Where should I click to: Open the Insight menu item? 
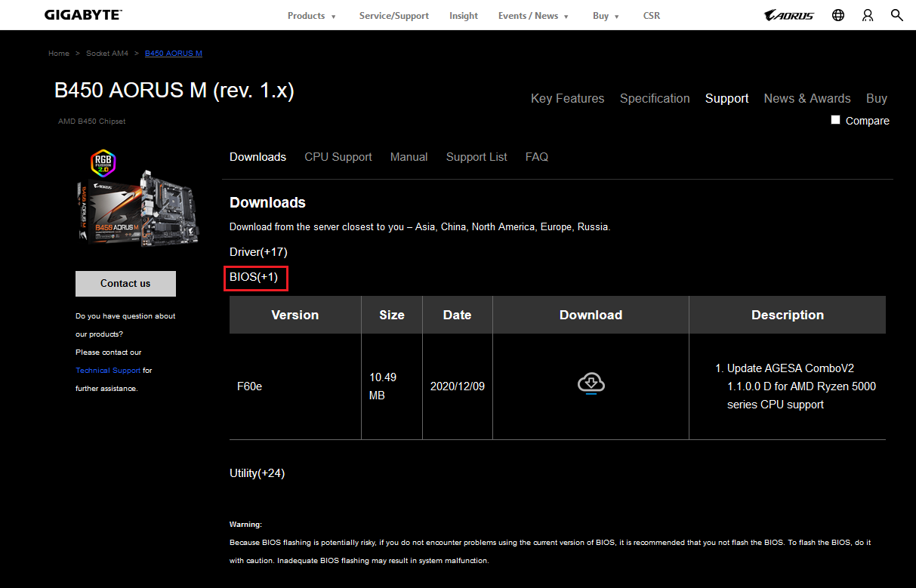464,16
